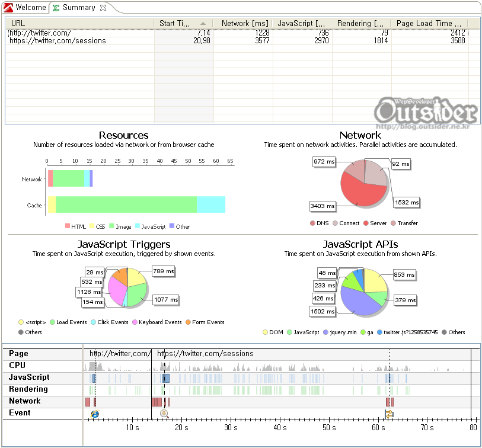Click the Keyboard Events legend dot
Screen dimensions: 482x448
[135, 322]
